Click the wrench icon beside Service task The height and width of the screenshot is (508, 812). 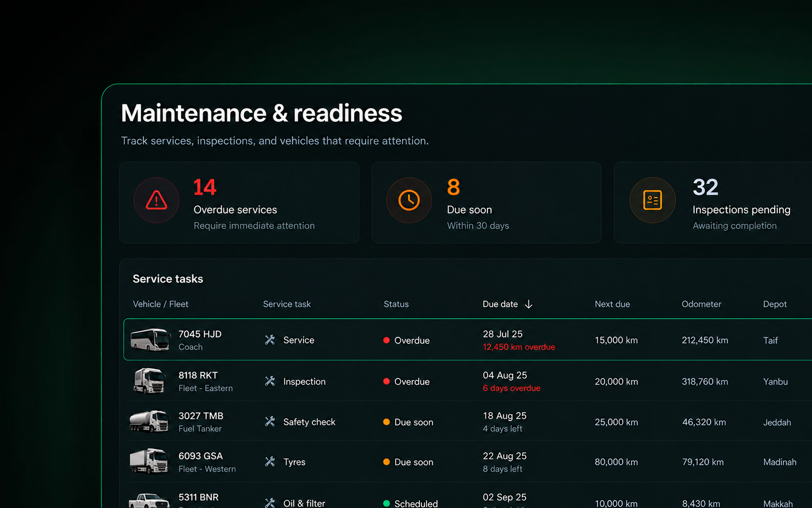pos(270,340)
